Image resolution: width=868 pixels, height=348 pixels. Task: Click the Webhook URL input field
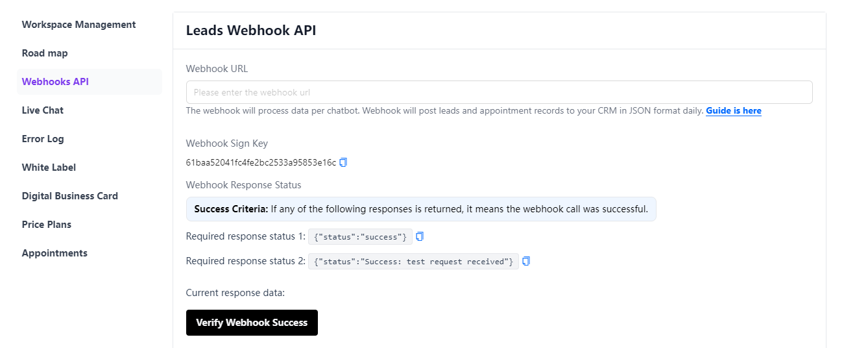499,92
